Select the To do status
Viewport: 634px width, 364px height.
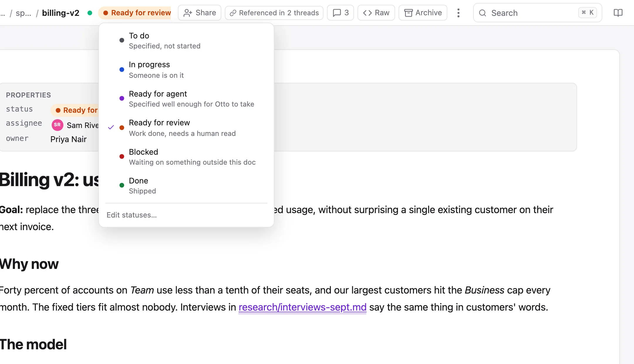pyautogui.click(x=186, y=41)
